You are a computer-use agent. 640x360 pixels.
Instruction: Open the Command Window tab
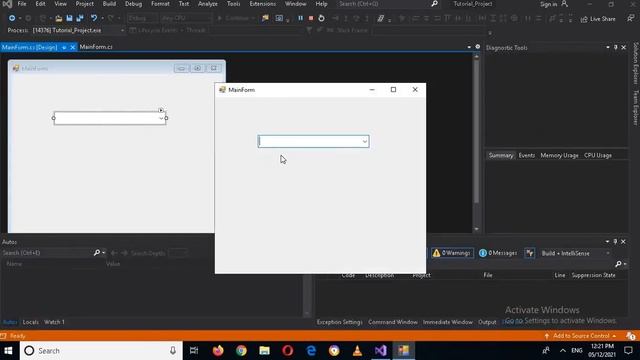coord(393,322)
